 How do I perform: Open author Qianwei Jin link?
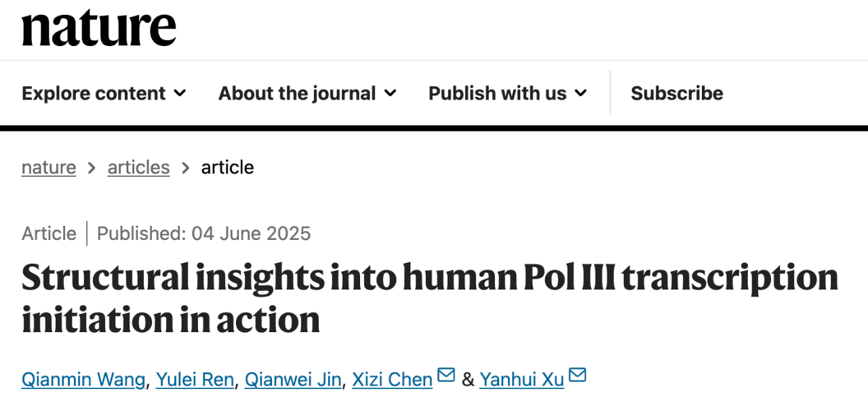point(293,380)
